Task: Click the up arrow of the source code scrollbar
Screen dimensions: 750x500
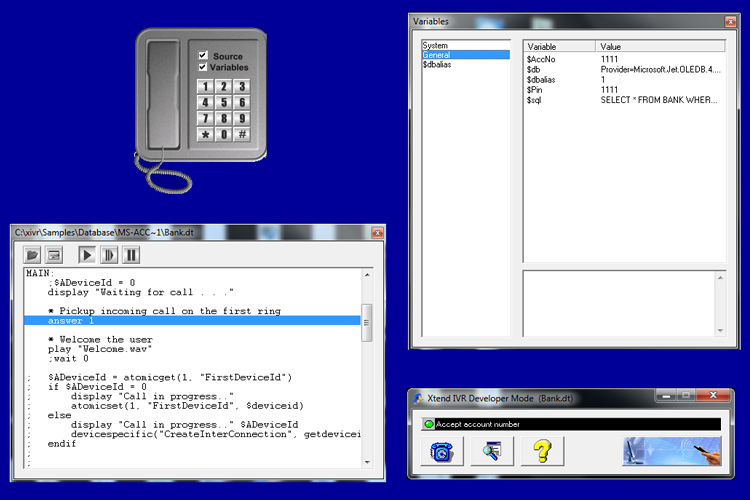Action: (367, 275)
